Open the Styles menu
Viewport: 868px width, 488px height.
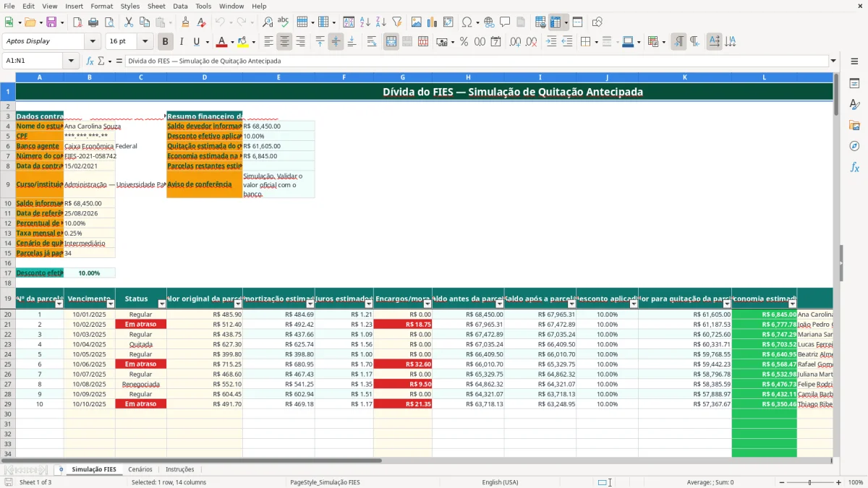coord(130,6)
